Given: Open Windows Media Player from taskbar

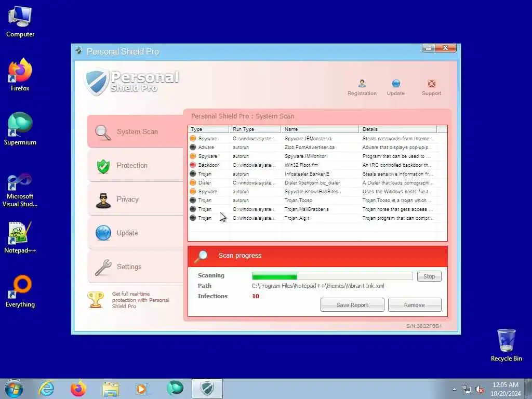Looking at the screenshot, I should [141, 389].
